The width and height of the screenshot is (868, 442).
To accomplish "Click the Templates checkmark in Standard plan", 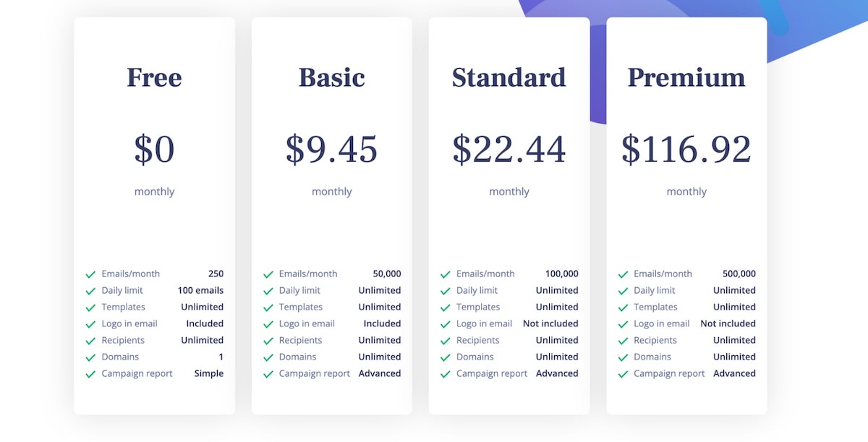I will click(x=446, y=308).
